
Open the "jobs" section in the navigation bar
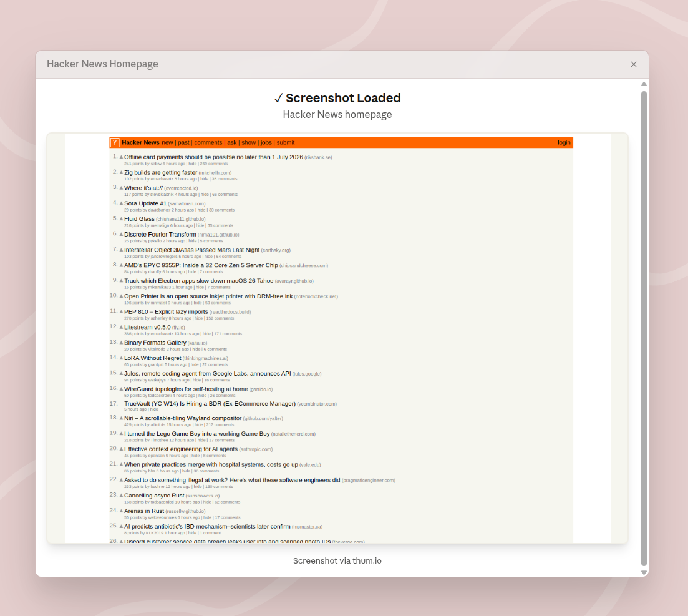[266, 142]
